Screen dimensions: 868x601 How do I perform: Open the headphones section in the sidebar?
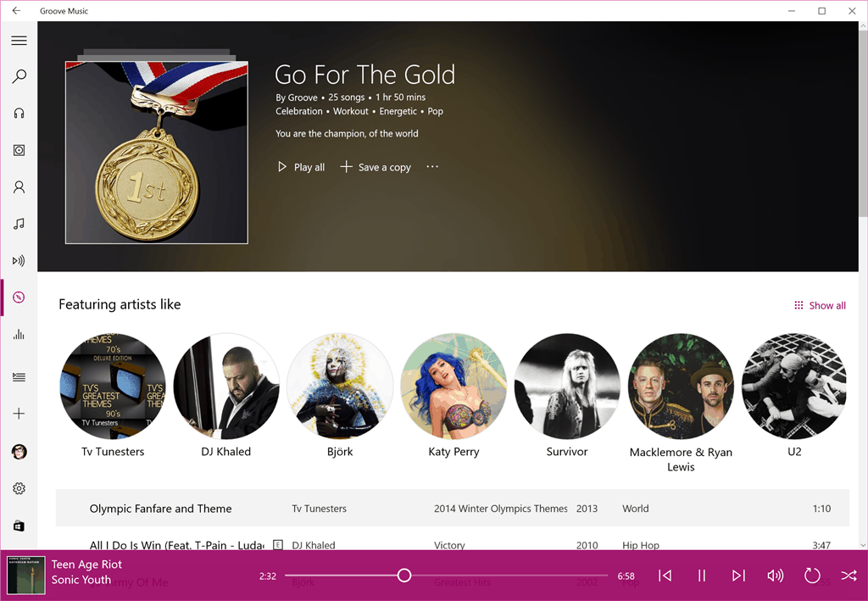coord(19,114)
